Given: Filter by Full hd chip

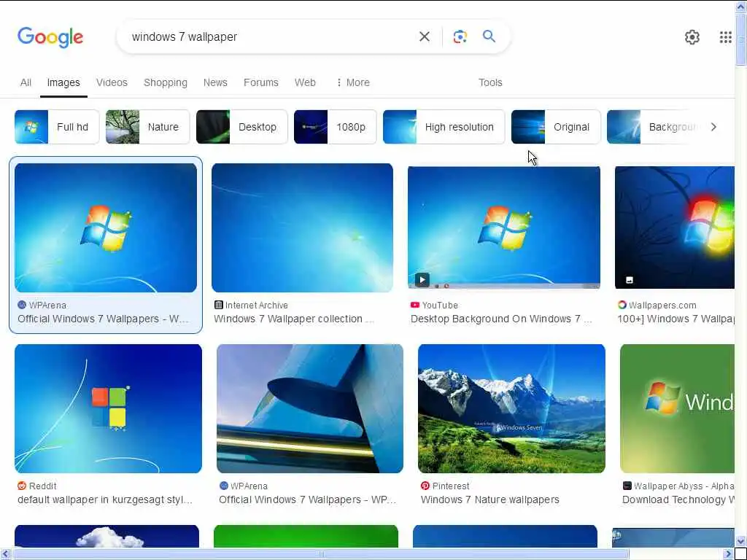Looking at the screenshot, I should click(x=57, y=127).
